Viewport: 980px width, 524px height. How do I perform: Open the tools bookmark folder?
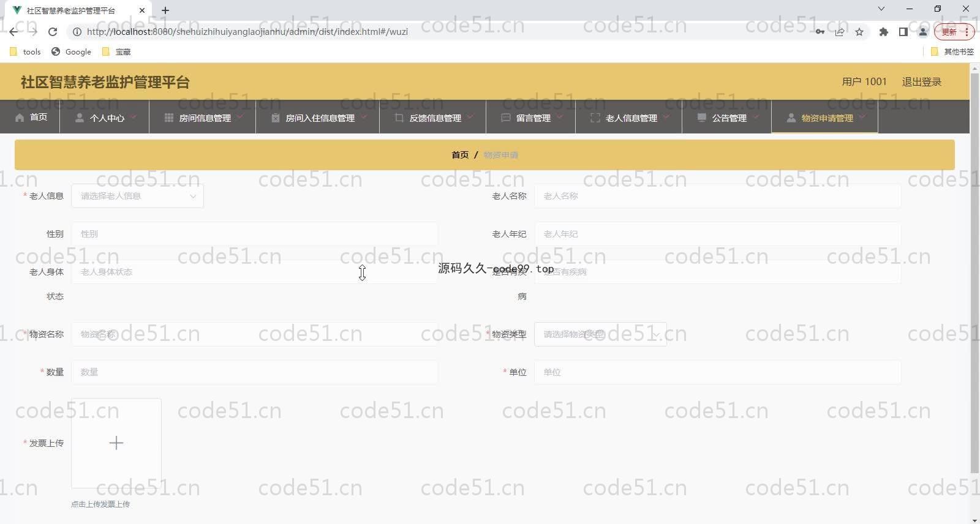pos(25,52)
